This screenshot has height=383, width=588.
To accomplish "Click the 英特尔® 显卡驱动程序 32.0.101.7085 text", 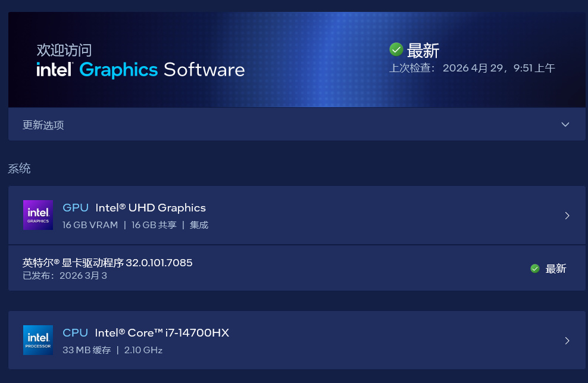I will (107, 263).
